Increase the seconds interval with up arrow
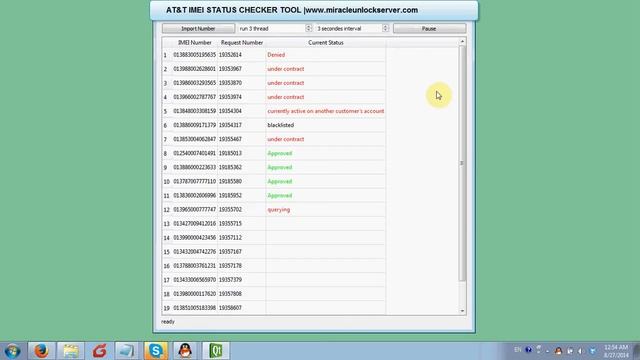The height and width of the screenshot is (360, 640). [385, 26]
